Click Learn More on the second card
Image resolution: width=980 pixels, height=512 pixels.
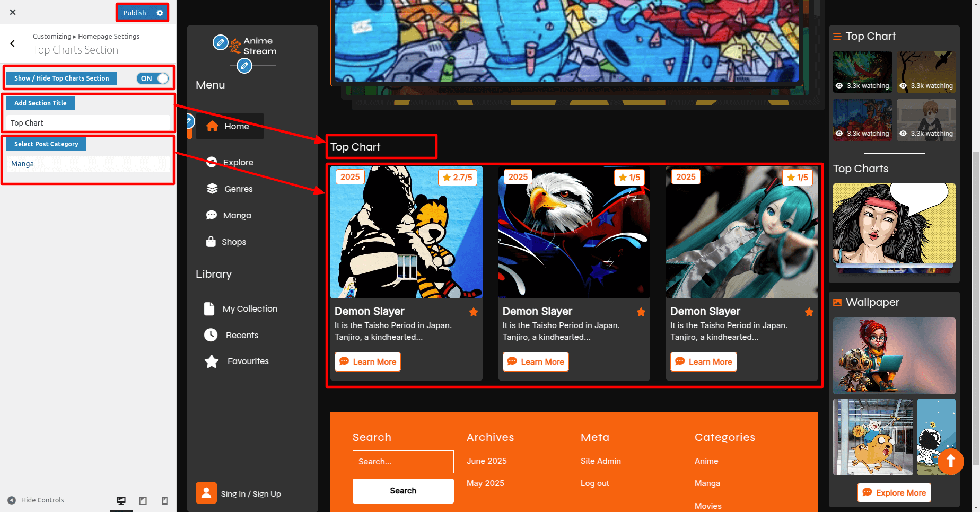[x=536, y=361]
